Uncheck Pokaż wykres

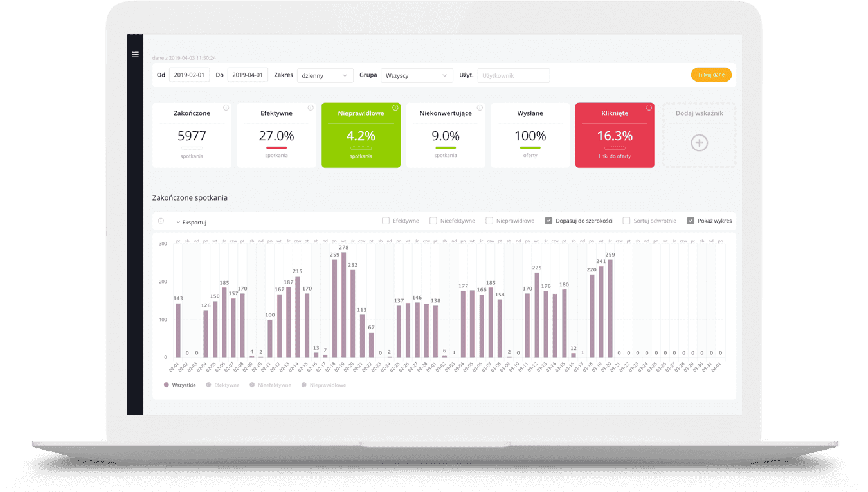691,221
